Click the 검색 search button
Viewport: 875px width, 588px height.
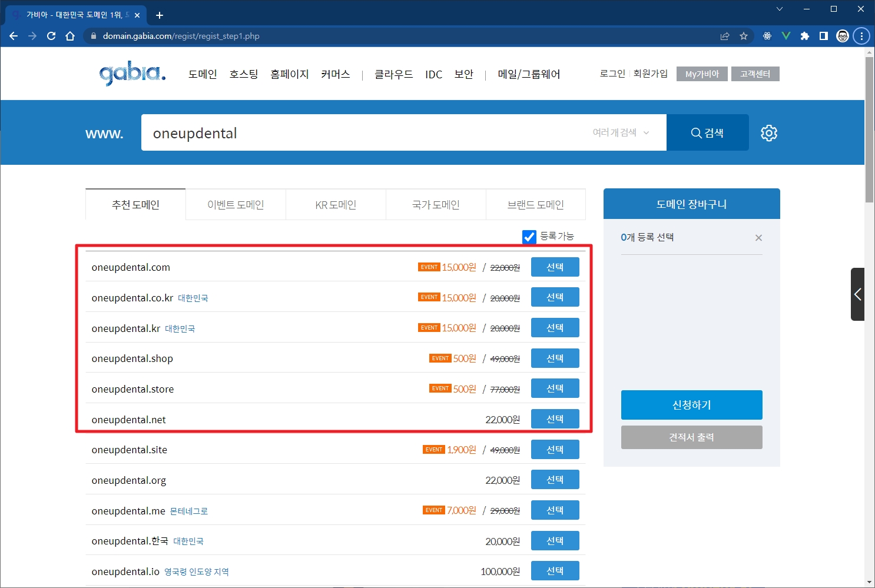coord(707,133)
